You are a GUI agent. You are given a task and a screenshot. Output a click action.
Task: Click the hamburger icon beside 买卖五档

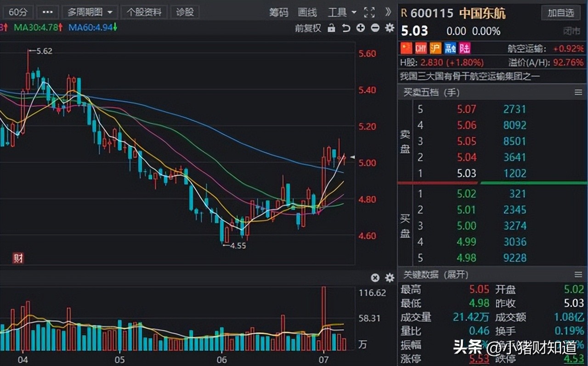578,92
